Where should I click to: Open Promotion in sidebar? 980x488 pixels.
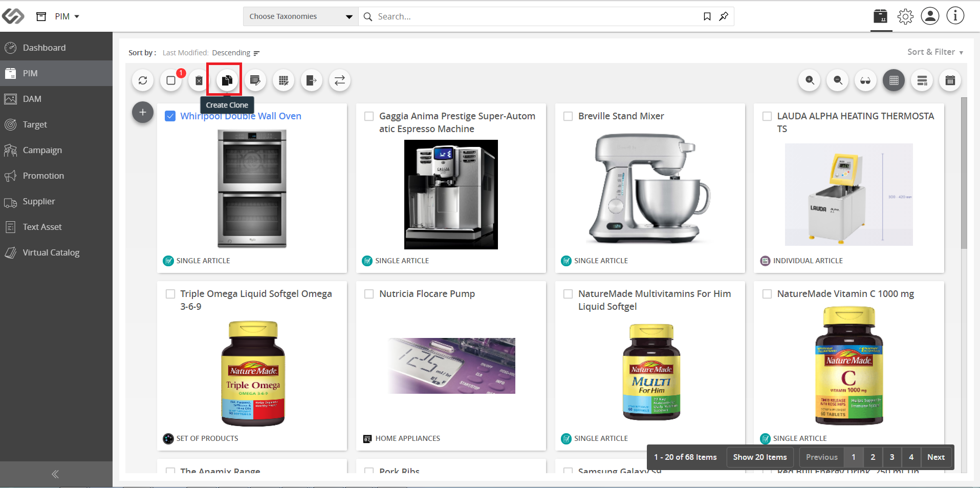point(56,176)
